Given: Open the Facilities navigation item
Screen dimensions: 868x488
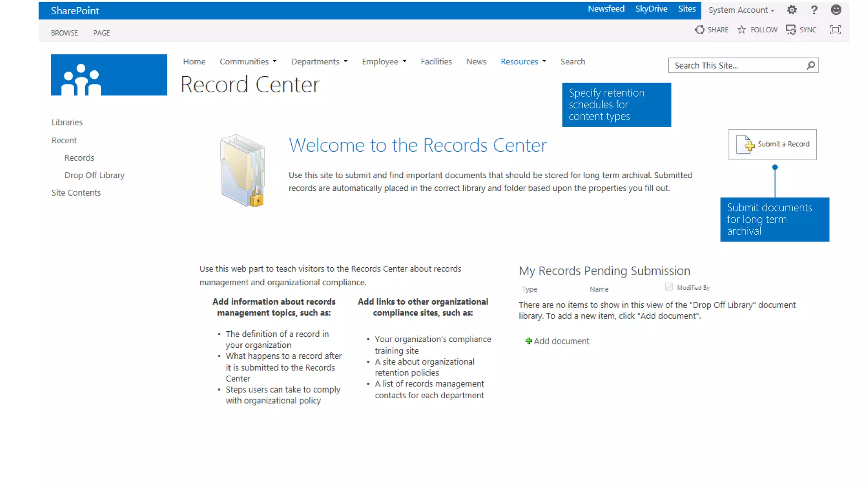Looking at the screenshot, I should (436, 61).
